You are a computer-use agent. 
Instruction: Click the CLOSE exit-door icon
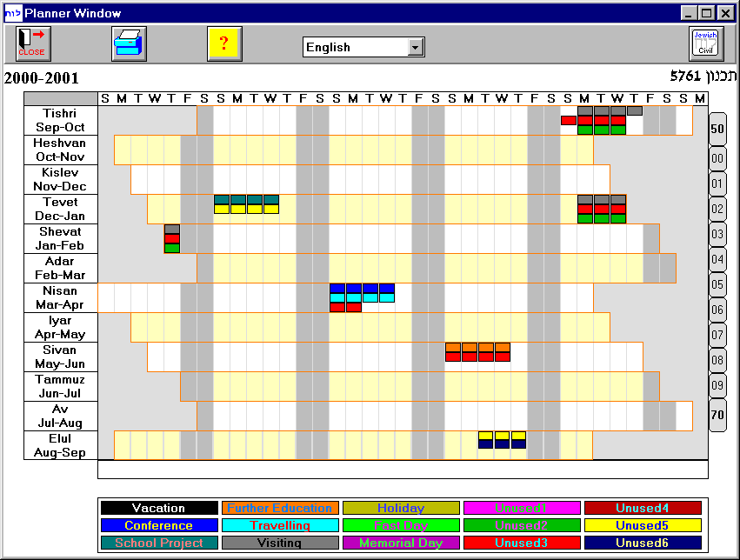click(31, 42)
